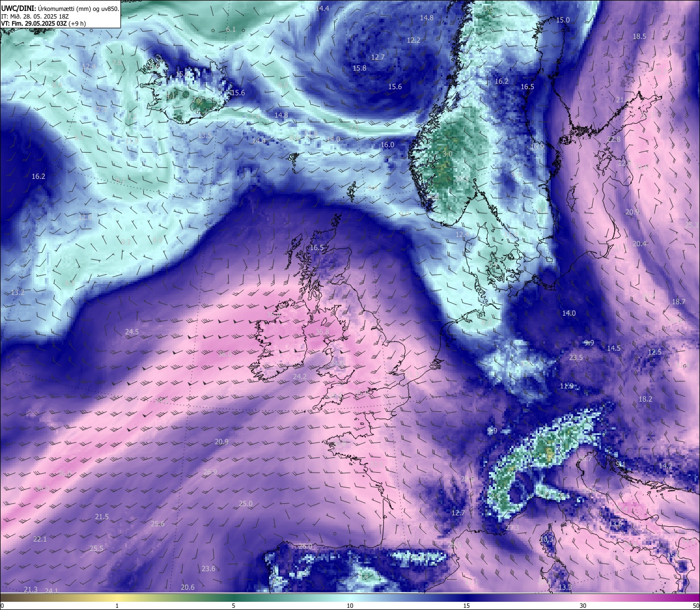Click the 12.2 value in the northern low

point(413,40)
